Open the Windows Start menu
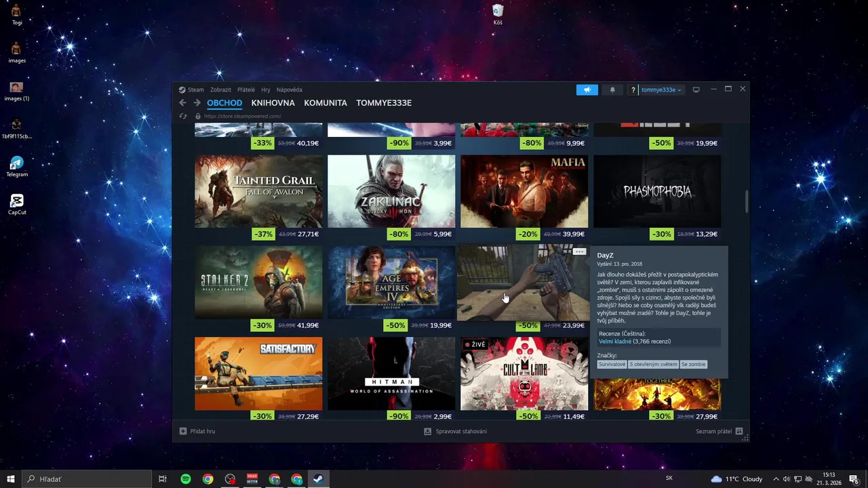 click(10, 479)
